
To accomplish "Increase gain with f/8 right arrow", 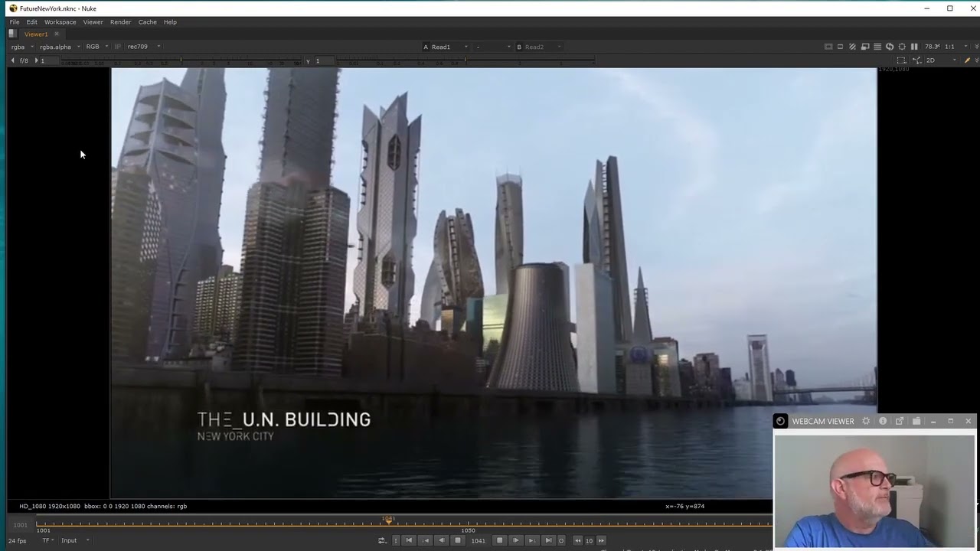I will (x=36, y=60).
